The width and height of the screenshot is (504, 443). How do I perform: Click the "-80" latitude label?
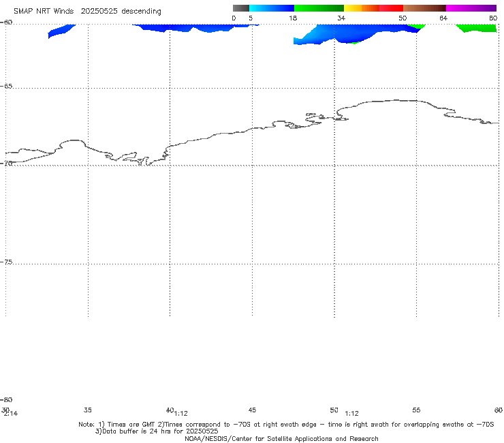6,399
